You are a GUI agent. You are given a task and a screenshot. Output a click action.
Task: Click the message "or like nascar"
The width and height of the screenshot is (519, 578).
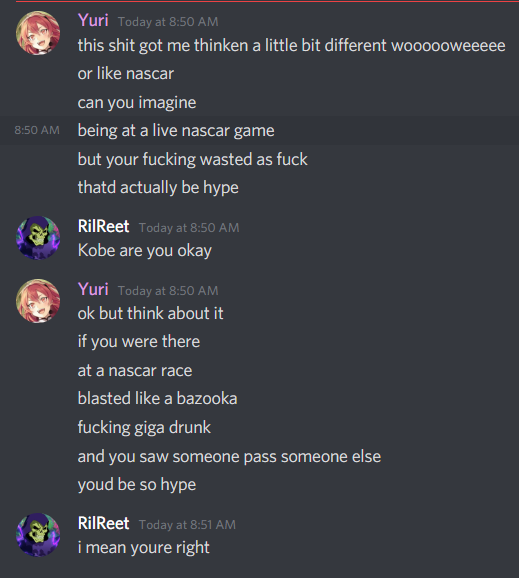point(126,74)
